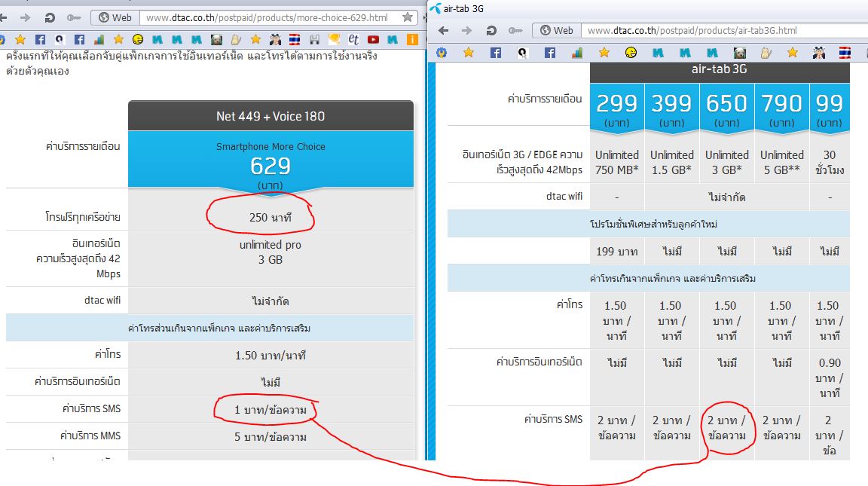Open the Q bookmark in the left window
This screenshot has width=868, height=486.
60,39
